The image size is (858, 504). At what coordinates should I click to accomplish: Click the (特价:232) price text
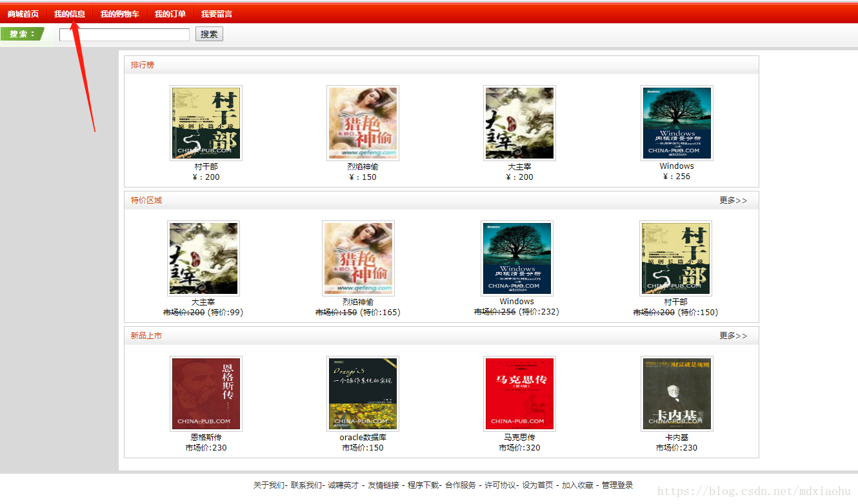539,312
